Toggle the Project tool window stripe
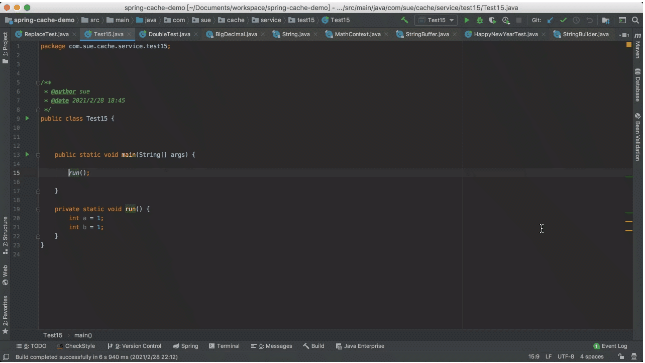This screenshot has height=363, width=645. (5, 48)
